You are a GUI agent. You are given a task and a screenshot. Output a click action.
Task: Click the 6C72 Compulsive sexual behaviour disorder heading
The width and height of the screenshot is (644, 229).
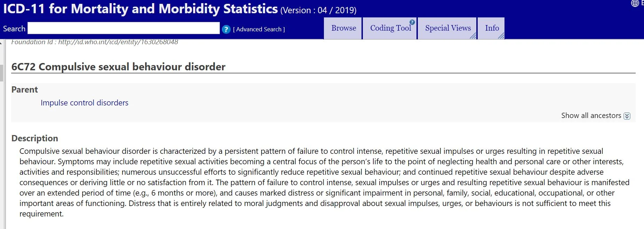click(118, 67)
